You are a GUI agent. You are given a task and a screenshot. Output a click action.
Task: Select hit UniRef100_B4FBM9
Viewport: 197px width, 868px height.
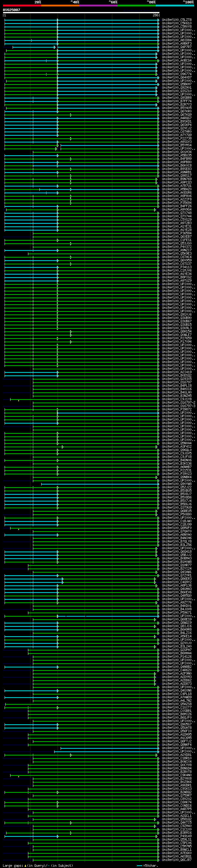pyautogui.click(x=177, y=159)
